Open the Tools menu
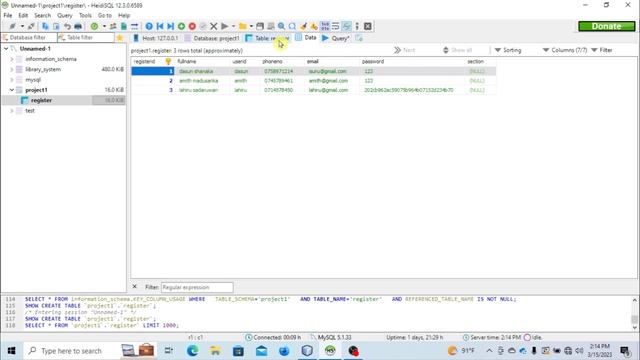This screenshot has width=640, height=360. 85,16
